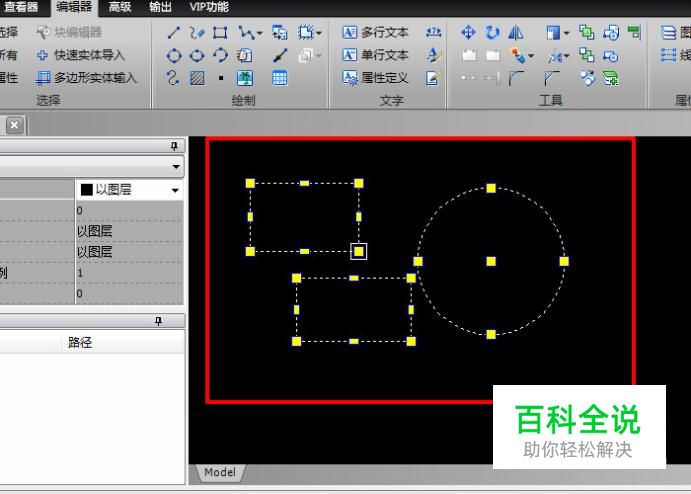Image resolution: width=691 pixels, height=494 pixels.
Task: Open the blue panel tool dropdown arrow
Action: [x=566, y=33]
